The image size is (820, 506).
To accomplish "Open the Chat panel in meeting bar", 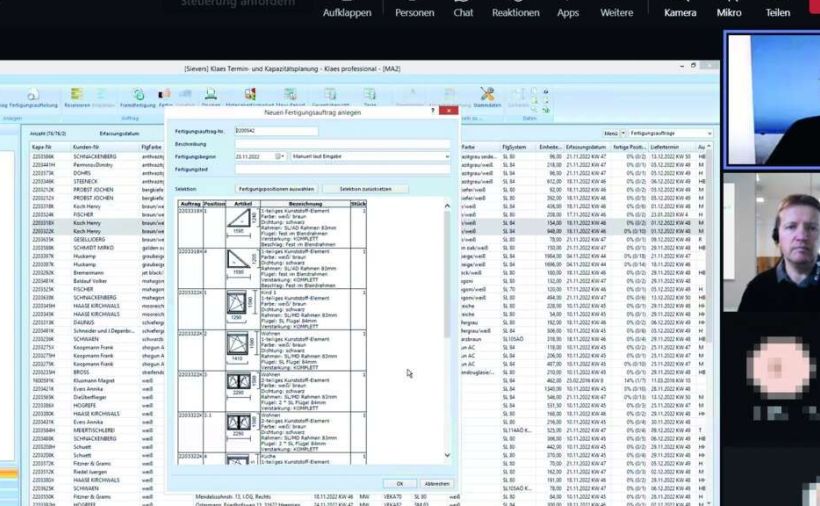I will [463, 10].
